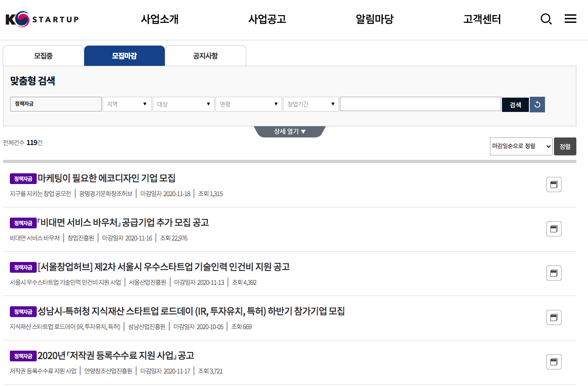Open the 연령 dropdown
The width and height of the screenshot is (588, 386).
point(249,103)
